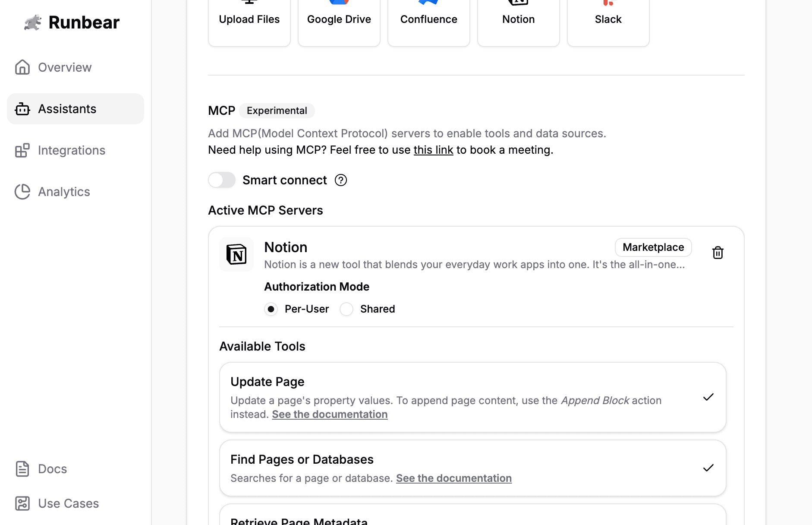Image resolution: width=812 pixels, height=525 pixels.
Task: Delete the Notion MCP server
Action: [x=718, y=253]
